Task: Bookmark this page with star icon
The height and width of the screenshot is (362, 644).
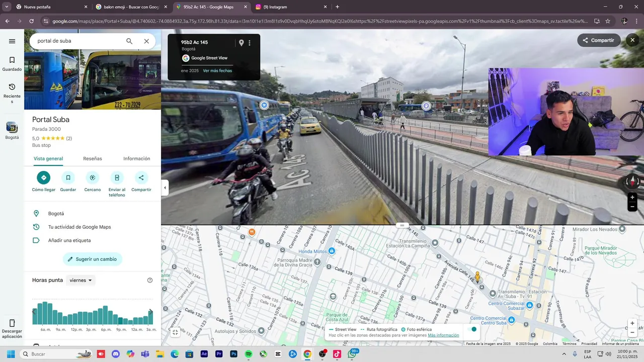Action: 608,21
